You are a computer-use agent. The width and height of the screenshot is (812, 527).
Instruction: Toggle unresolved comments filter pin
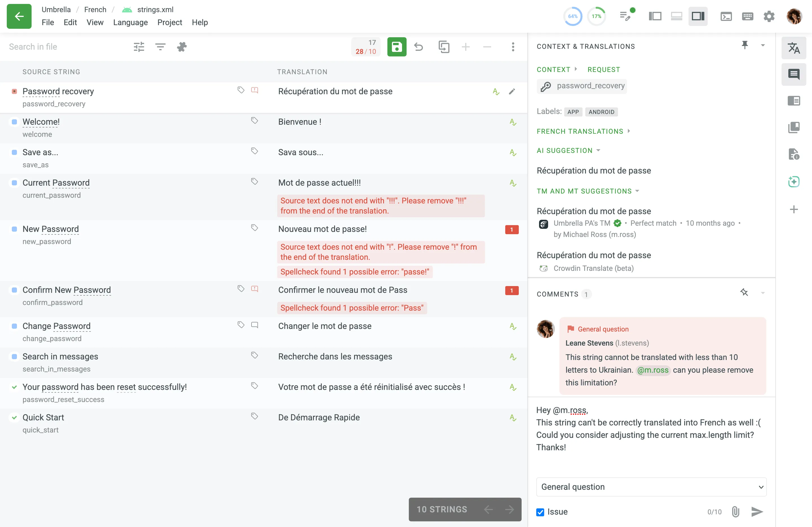coord(744,293)
